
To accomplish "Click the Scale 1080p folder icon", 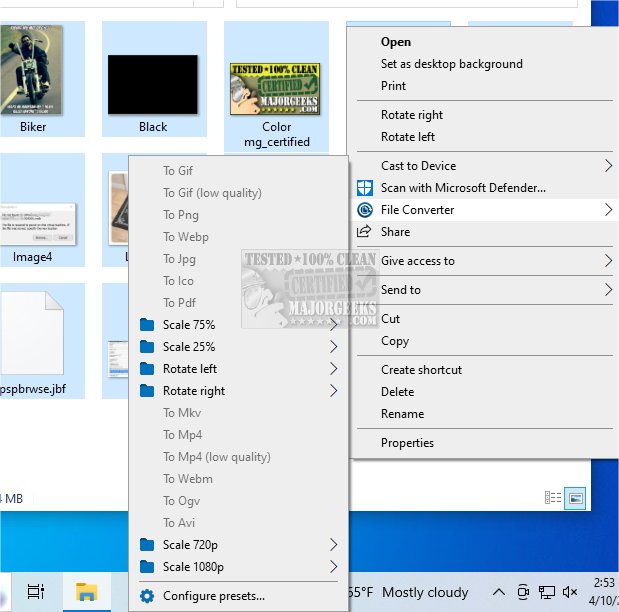I will tap(147, 567).
